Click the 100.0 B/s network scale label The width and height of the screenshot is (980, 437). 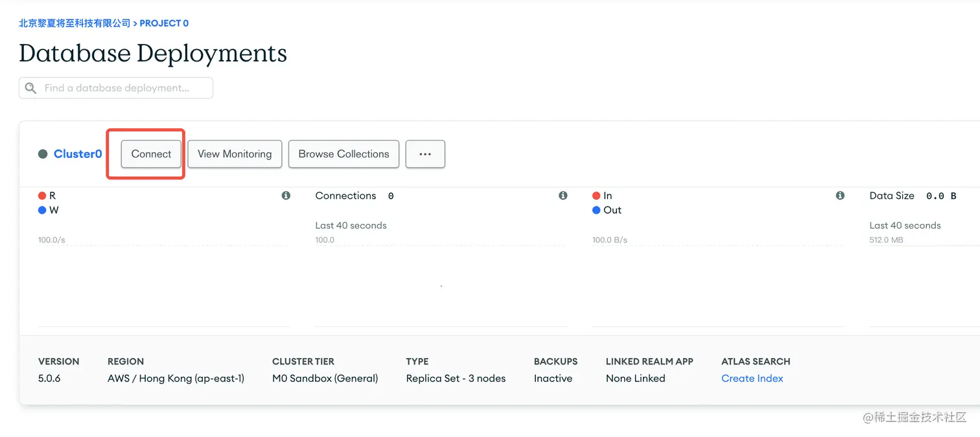[x=610, y=240]
